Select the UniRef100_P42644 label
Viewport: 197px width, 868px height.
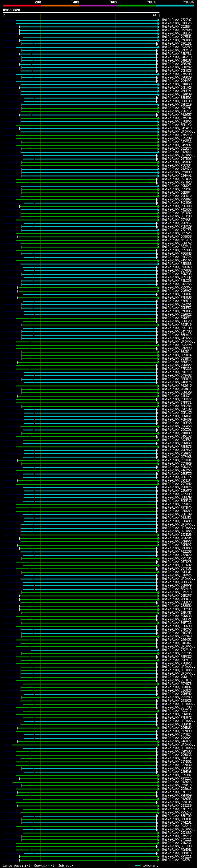click(177, 152)
